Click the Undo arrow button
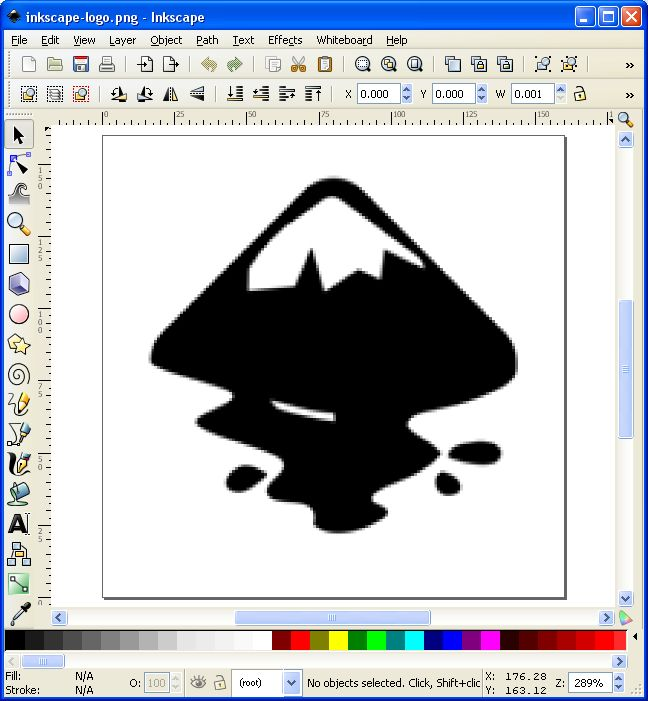Viewport: 648px width, 701px height. [x=209, y=65]
